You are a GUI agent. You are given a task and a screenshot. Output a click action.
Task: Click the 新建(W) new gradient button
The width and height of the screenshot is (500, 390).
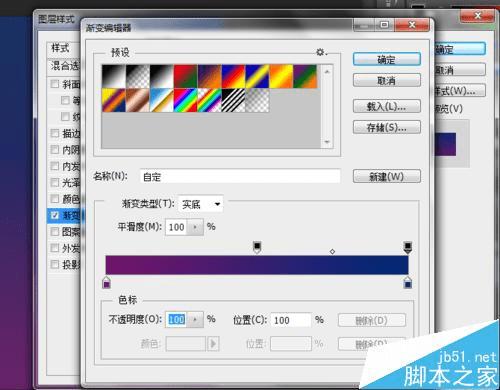tap(387, 176)
